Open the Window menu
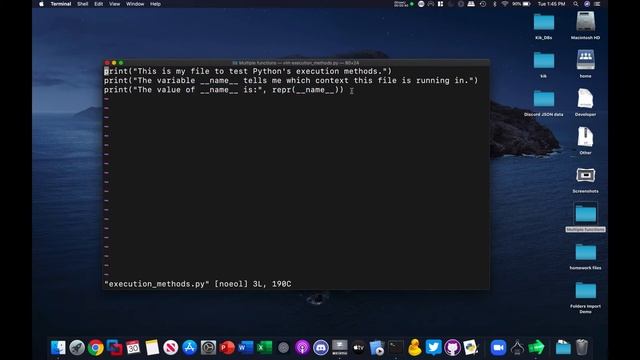Viewport: 640px width, 360px height. pyautogui.click(x=135, y=4)
